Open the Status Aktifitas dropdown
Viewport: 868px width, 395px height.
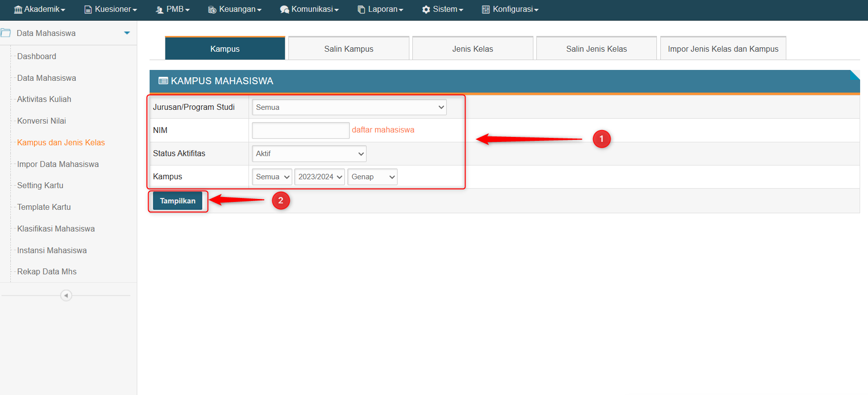[x=309, y=154]
